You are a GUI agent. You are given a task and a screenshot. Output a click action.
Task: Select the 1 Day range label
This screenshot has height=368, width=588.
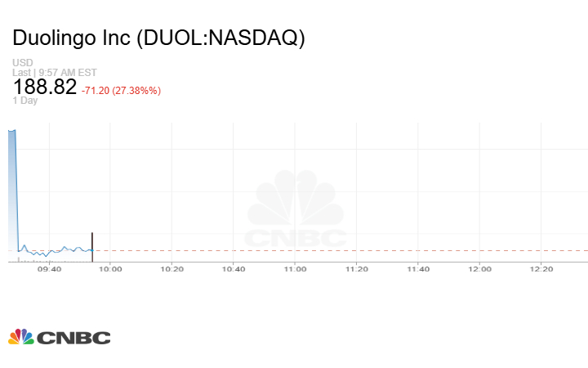pyautogui.click(x=24, y=101)
